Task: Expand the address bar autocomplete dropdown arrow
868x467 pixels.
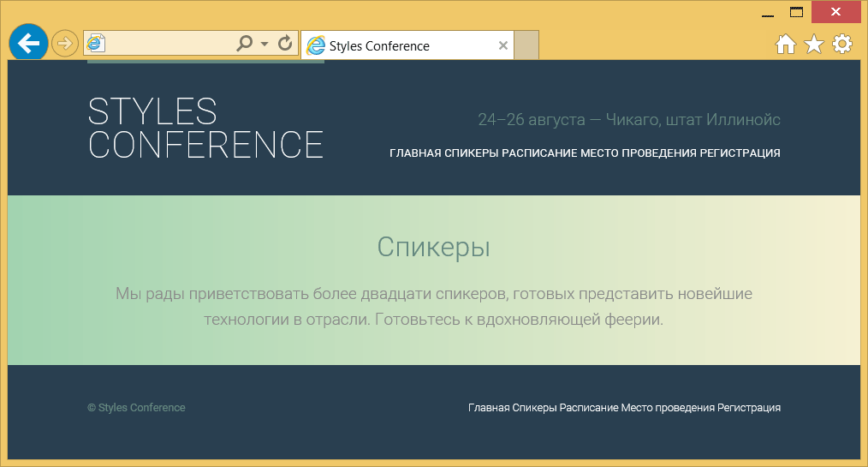Action: (x=265, y=43)
